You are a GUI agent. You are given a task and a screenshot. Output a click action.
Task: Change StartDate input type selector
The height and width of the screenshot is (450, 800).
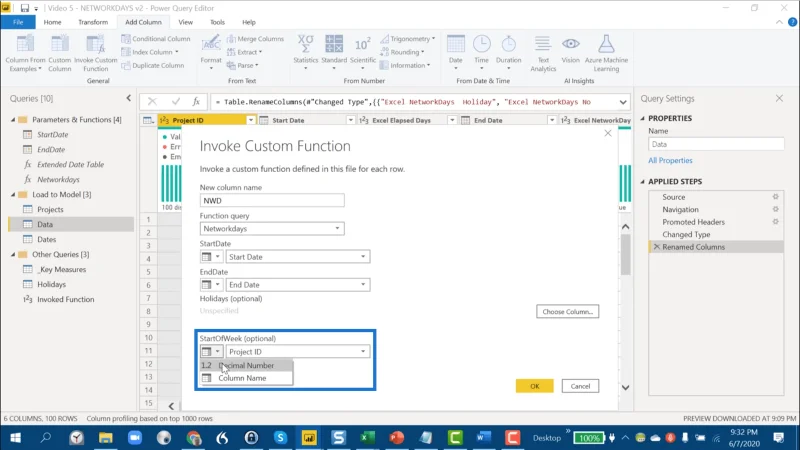point(211,257)
